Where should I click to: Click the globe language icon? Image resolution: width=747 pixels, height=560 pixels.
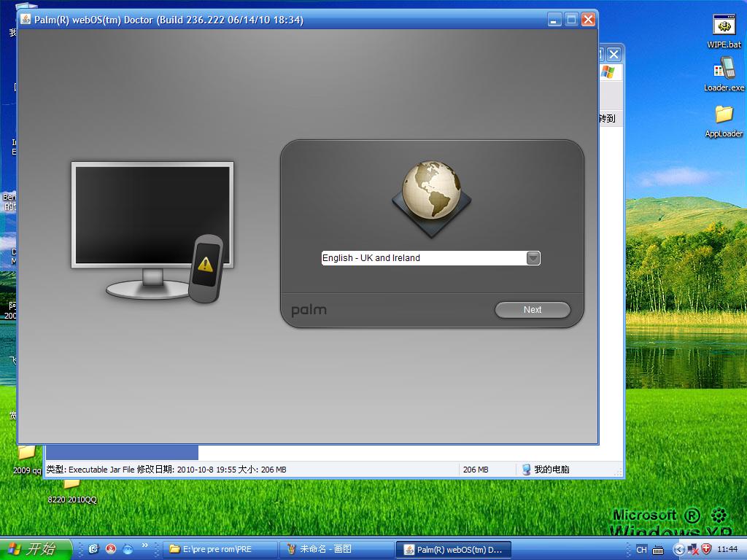pyautogui.click(x=431, y=191)
